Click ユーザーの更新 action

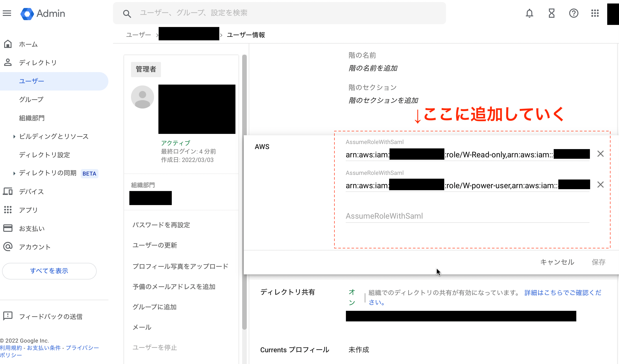click(155, 245)
